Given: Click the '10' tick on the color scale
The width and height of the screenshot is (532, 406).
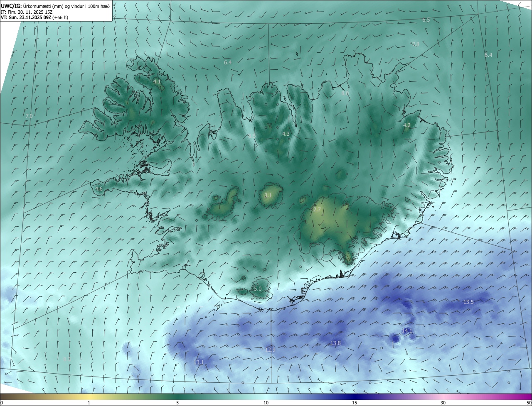Looking at the screenshot, I should pos(266,403).
